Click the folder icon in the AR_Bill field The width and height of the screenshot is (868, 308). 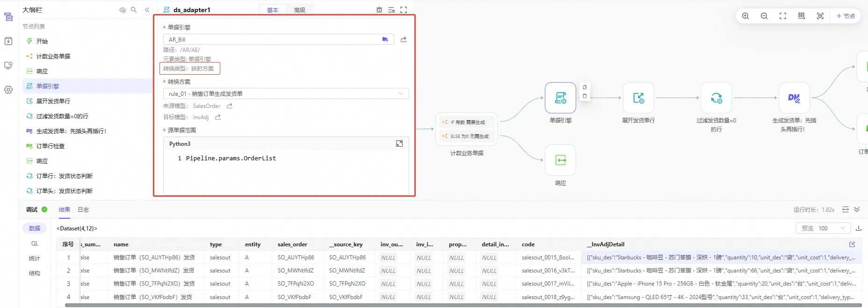point(385,40)
